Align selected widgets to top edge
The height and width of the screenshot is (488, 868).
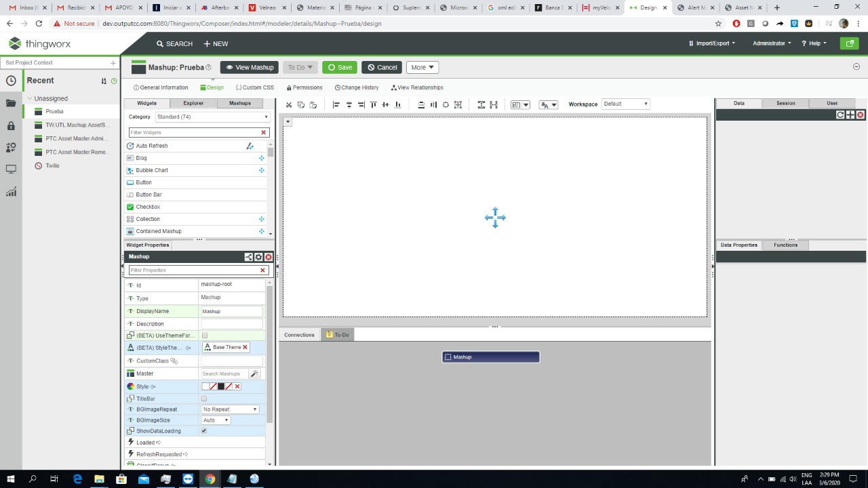373,104
